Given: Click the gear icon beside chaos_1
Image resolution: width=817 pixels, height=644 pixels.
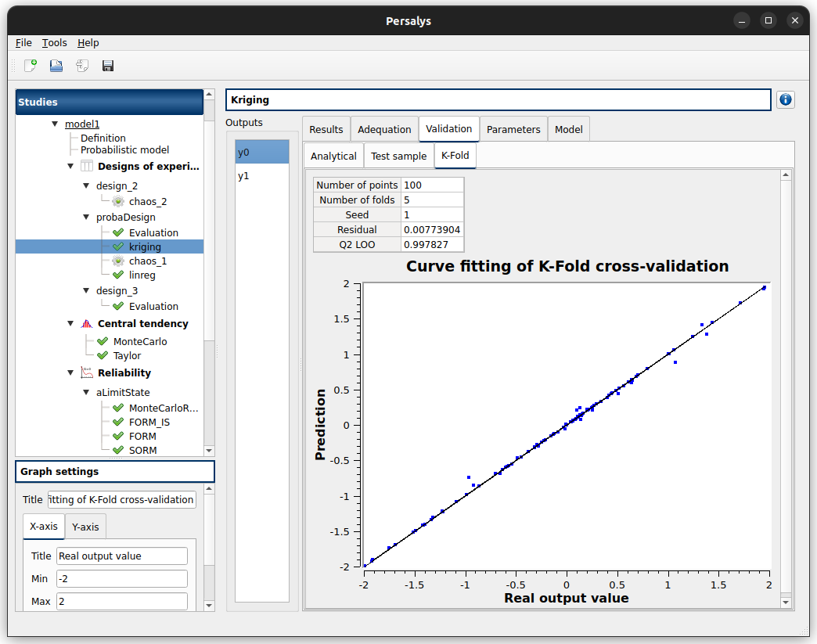Looking at the screenshot, I should pos(118,260).
